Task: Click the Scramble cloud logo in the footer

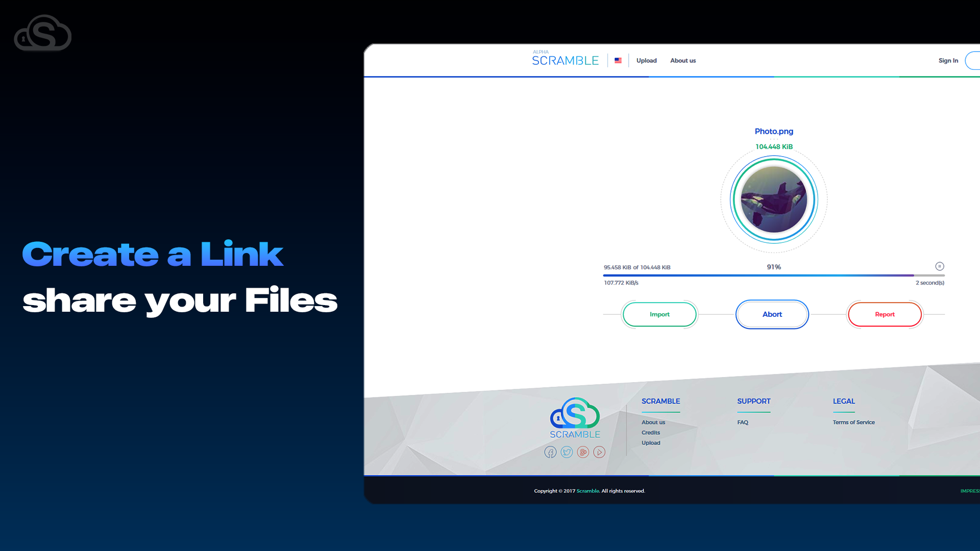Action: [575, 418]
